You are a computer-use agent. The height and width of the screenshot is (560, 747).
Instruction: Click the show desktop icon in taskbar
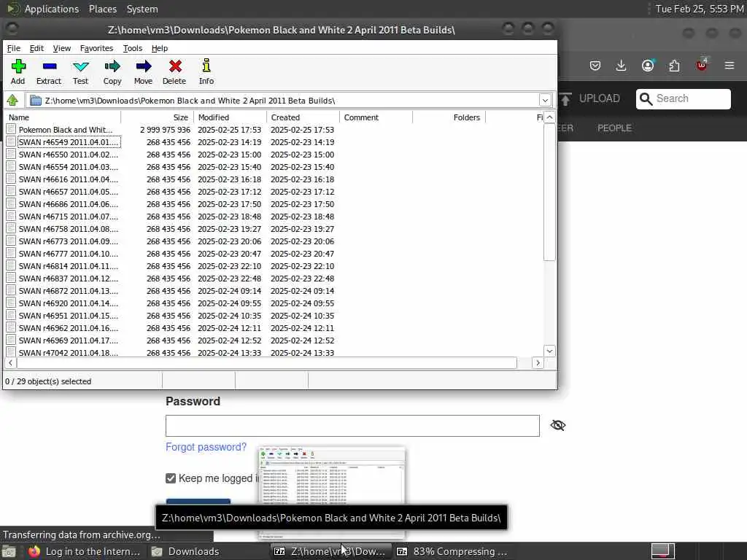tap(9, 552)
